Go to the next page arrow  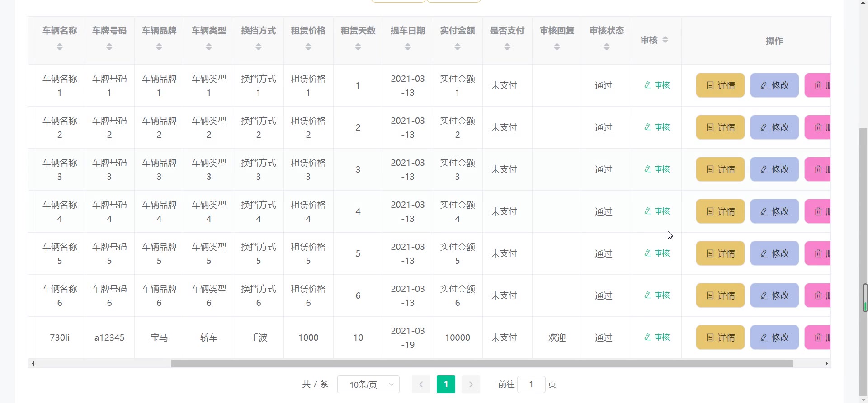(471, 384)
